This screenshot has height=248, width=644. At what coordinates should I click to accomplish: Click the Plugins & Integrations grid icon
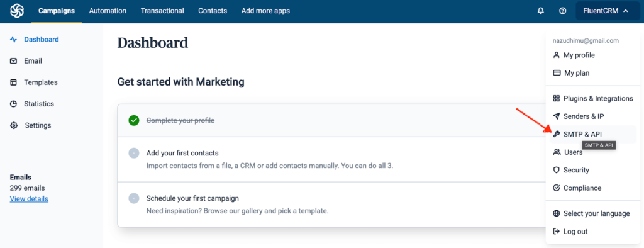pos(557,98)
